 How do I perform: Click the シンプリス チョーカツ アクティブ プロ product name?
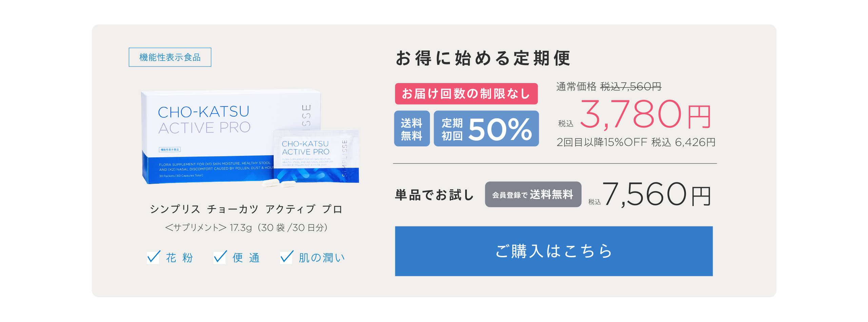tap(246, 209)
